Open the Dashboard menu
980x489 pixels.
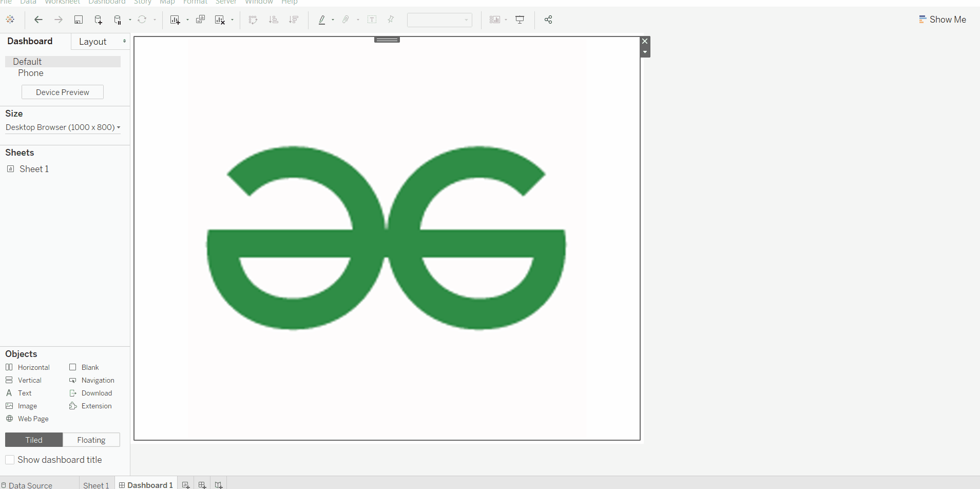coord(107,2)
